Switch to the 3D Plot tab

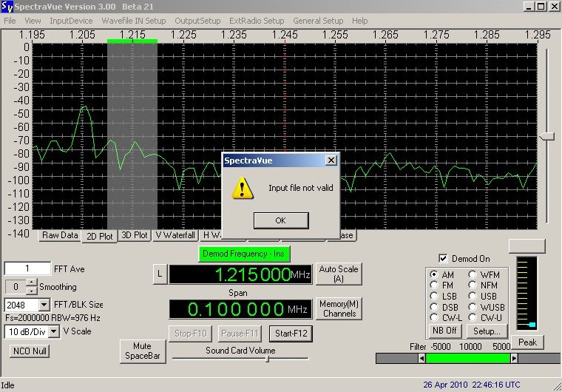(x=135, y=235)
